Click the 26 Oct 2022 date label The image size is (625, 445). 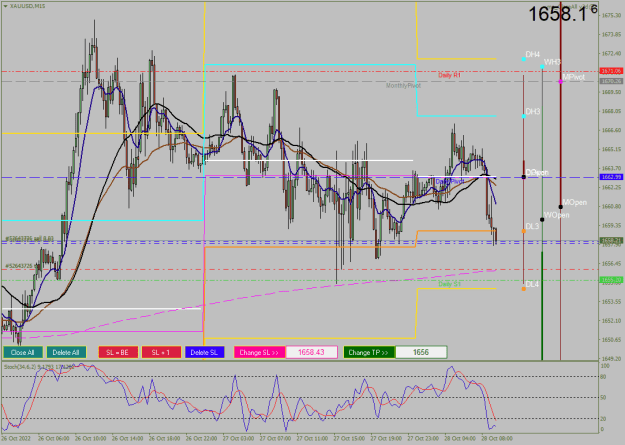click(16, 439)
